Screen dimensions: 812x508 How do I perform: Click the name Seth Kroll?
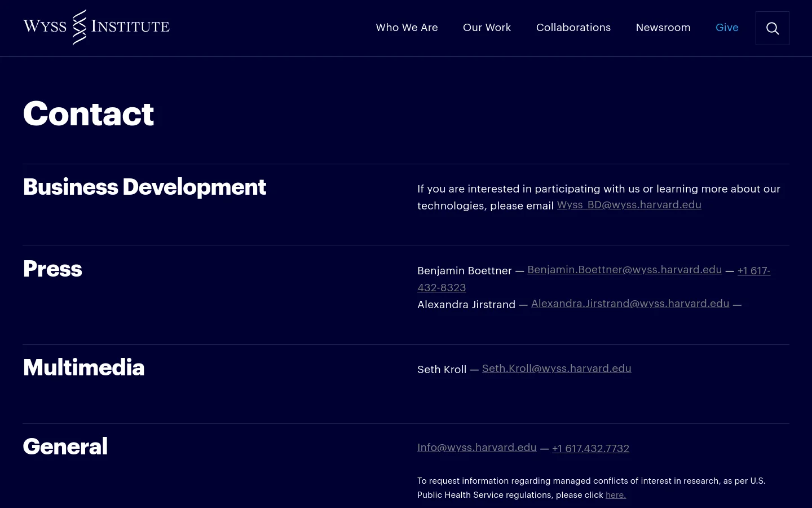click(x=442, y=370)
